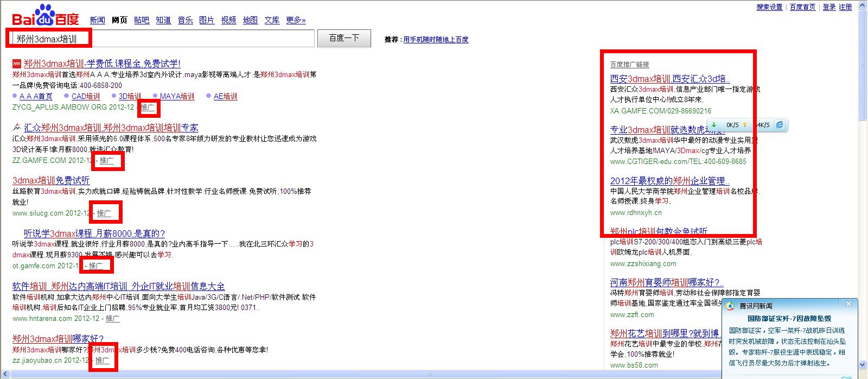
Task: Click the page scrollbar up arrow
Action: 863,5
